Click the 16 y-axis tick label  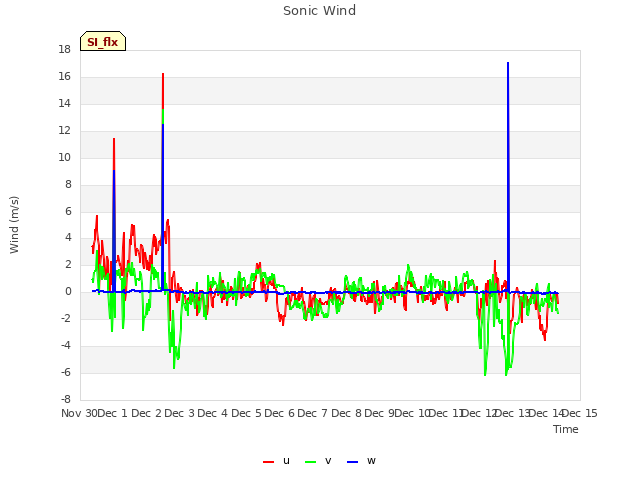[x=64, y=77]
